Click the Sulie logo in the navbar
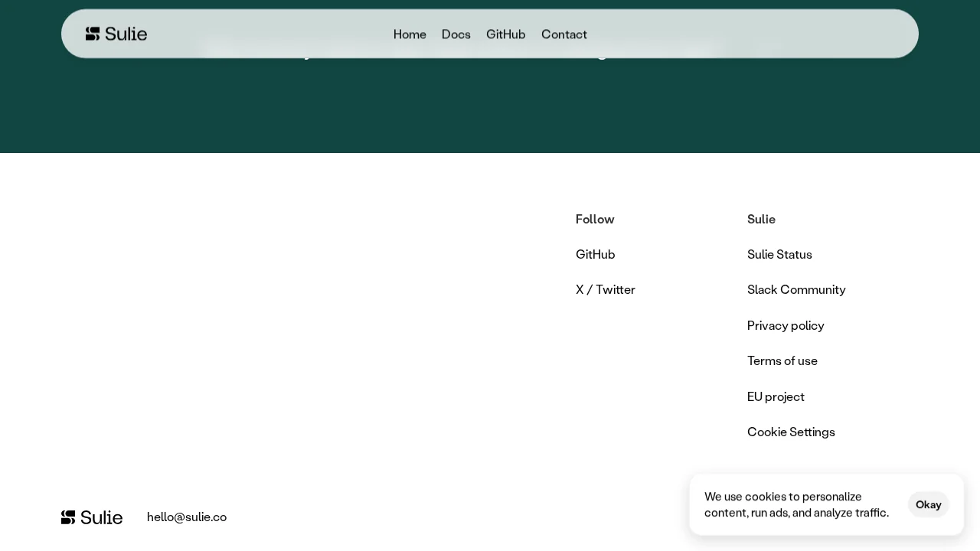Screen dimensions: 980x551 tap(93, 34)
